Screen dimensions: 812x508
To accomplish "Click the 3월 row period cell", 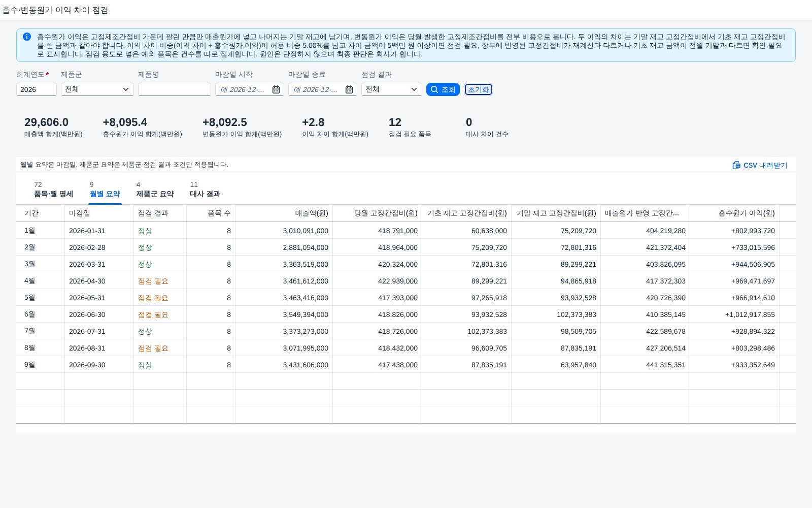I will pos(41,264).
